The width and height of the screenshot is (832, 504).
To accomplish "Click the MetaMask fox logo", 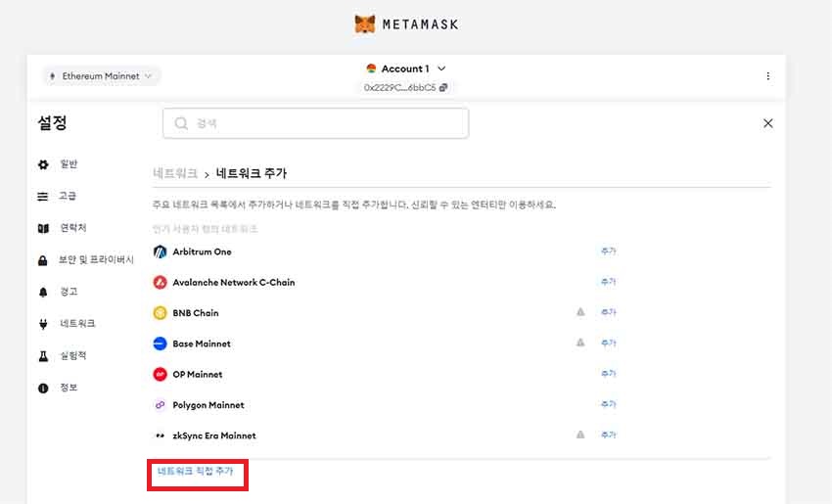I will [365, 23].
